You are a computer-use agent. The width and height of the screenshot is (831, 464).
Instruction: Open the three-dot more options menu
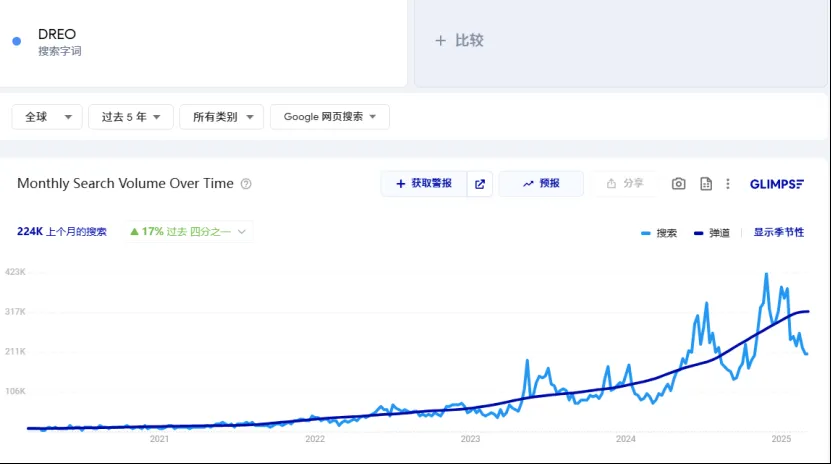tap(728, 184)
